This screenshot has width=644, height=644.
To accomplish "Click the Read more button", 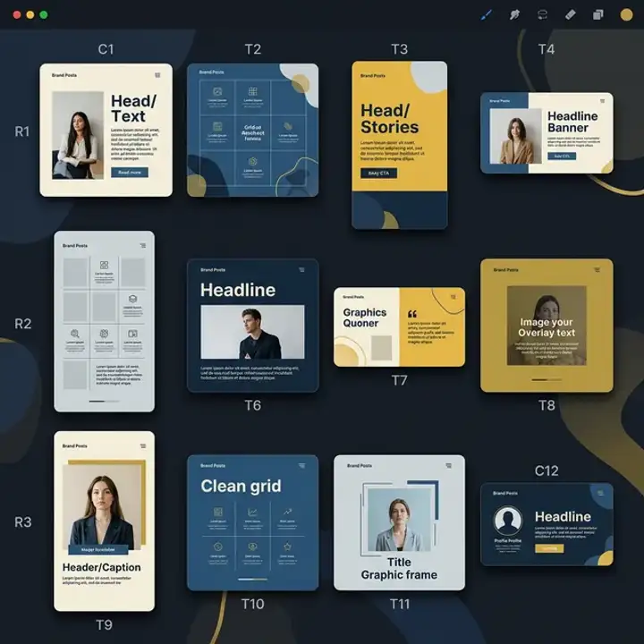I will click(130, 173).
